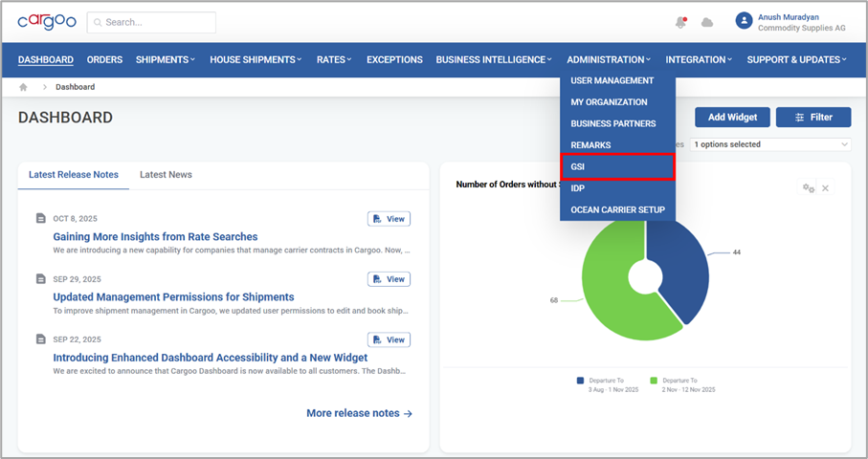Click the green Departure To legend square
This screenshot has height=459, width=868.
[x=654, y=381]
